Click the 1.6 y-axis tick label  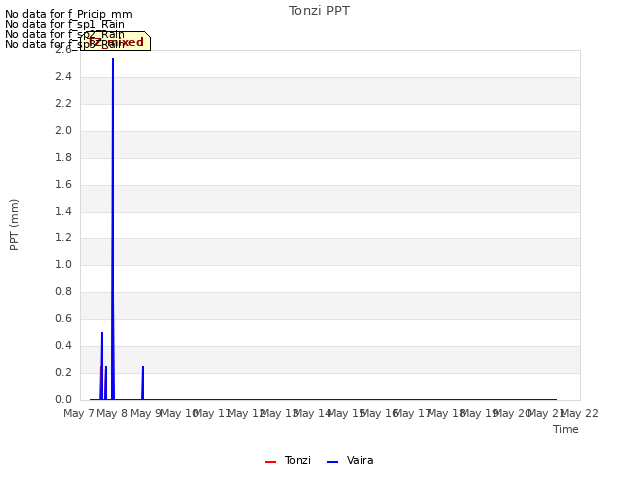click(63, 184)
